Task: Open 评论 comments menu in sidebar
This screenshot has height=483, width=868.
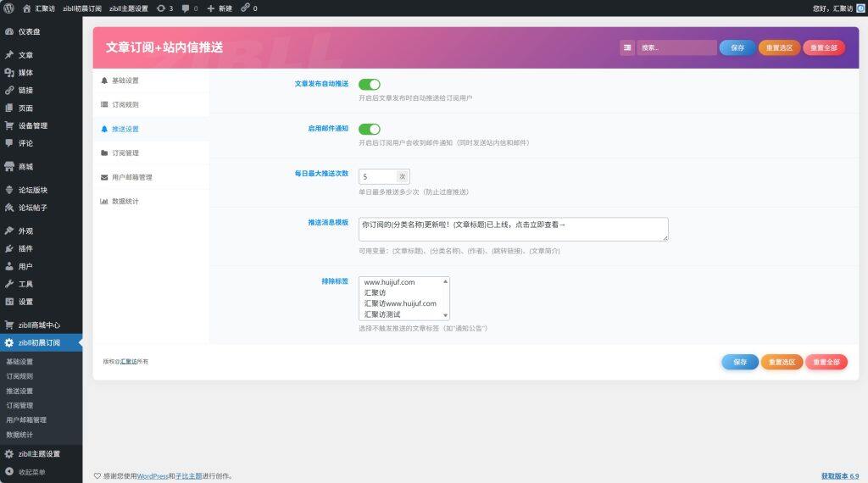Action: [x=41, y=142]
